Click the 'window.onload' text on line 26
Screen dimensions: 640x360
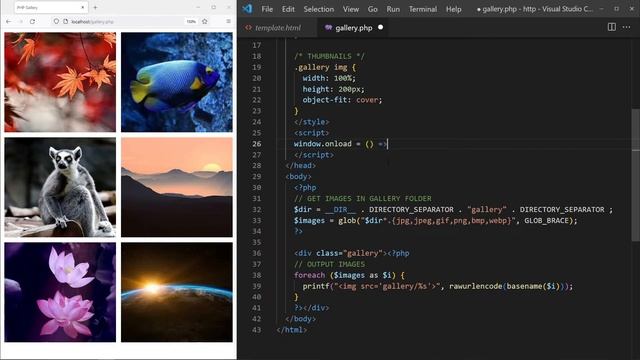tap(322, 144)
